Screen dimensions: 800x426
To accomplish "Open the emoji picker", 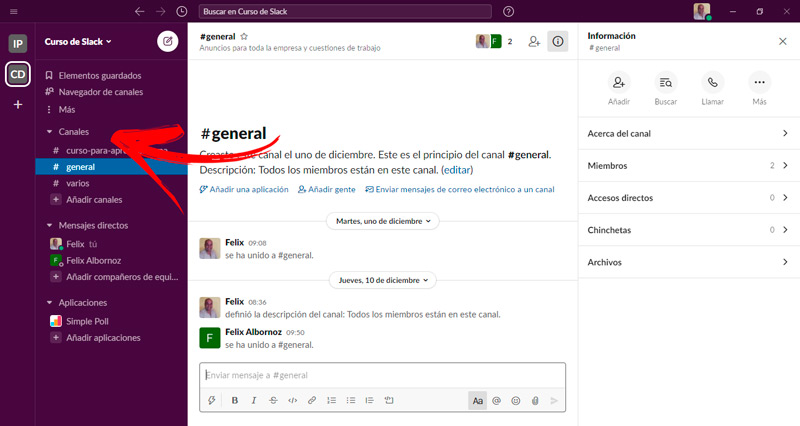I will pyautogui.click(x=516, y=400).
